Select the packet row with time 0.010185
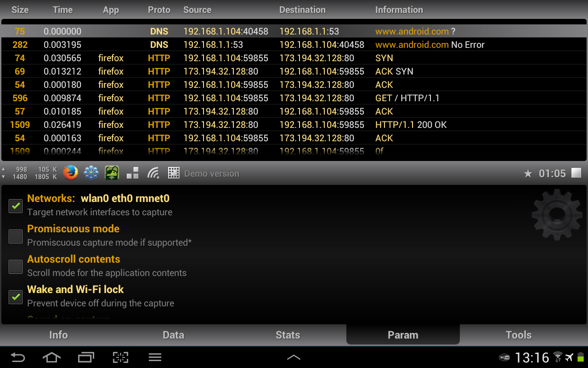The height and width of the screenshot is (368, 588). [x=294, y=111]
